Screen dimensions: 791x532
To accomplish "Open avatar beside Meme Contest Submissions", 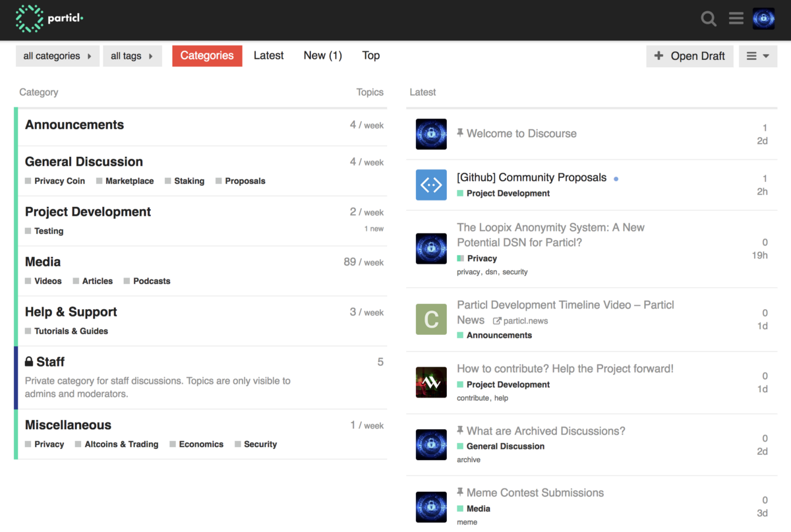I will pyautogui.click(x=431, y=507).
